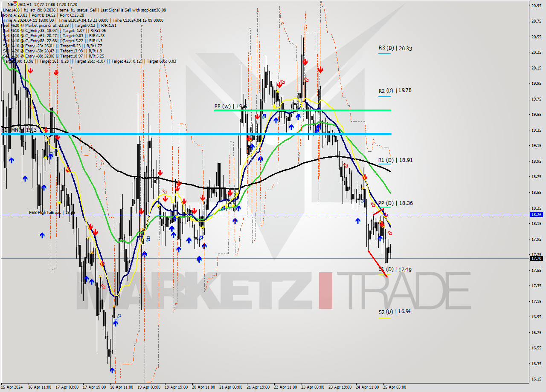Click the 17.95 price axis value
This screenshot has height=392, width=546.
pos(536,239)
